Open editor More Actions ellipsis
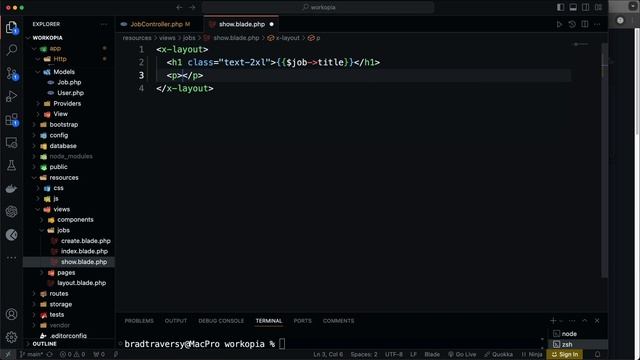This screenshot has height=360, width=640. click(x=597, y=24)
